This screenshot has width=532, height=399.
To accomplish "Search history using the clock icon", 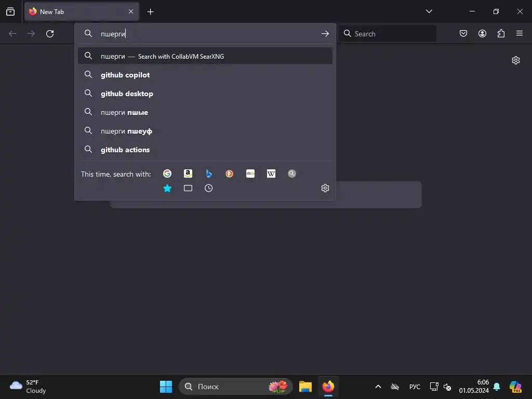I will pyautogui.click(x=209, y=188).
